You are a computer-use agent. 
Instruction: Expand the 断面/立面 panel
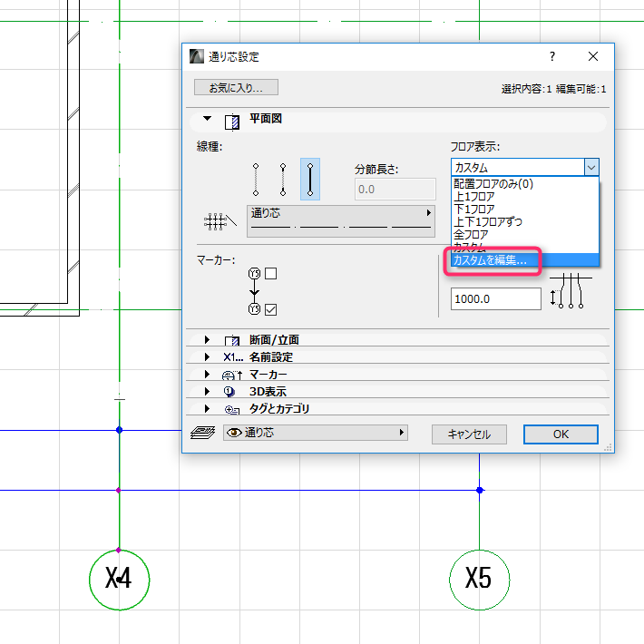coord(207,340)
